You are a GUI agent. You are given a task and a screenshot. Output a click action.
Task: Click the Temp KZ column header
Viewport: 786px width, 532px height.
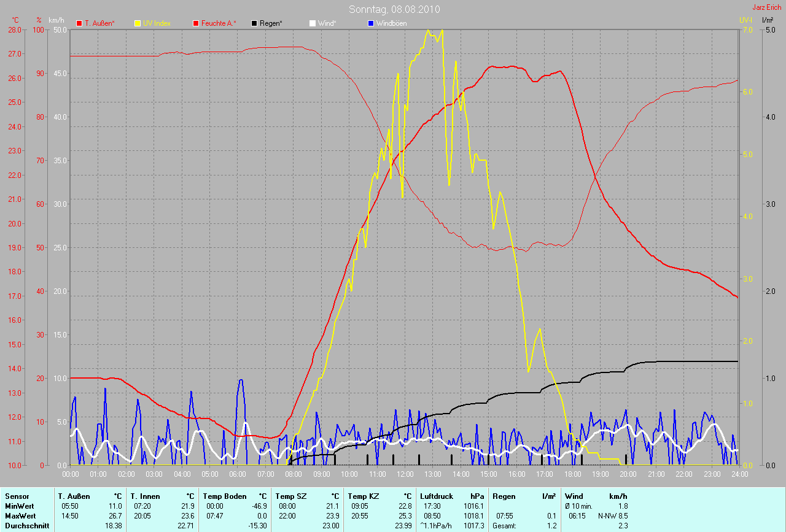361,496
